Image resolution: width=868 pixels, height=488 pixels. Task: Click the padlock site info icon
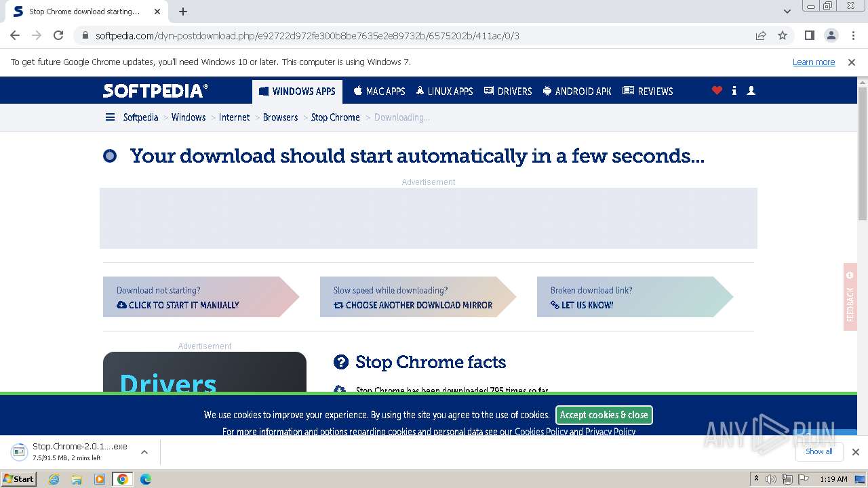pyautogui.click(x=85, y=35)
